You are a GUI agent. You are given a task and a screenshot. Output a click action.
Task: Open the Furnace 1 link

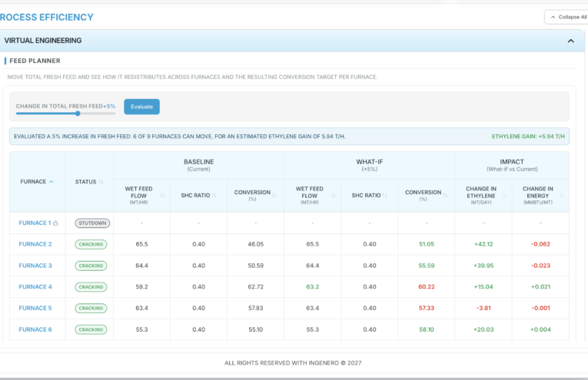tap(35, 223)
